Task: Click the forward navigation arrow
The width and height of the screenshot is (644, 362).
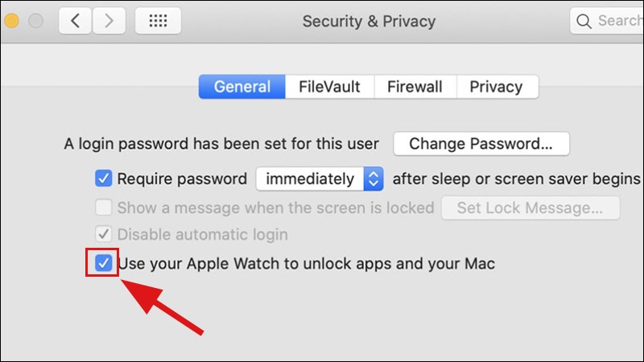Action: click(109, 21)
